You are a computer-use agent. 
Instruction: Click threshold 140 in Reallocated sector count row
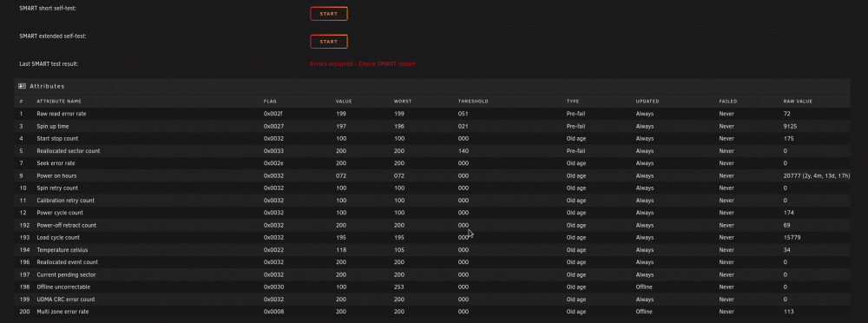(463, 151)
